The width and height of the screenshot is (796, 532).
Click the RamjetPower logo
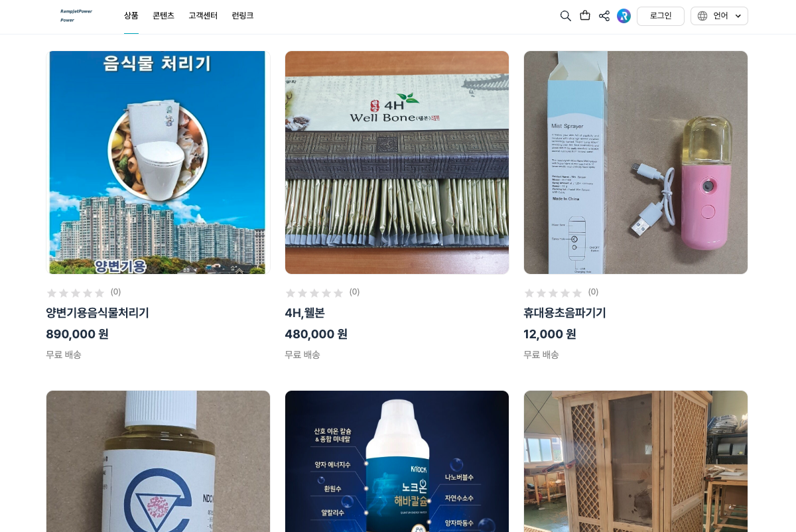click(76, 15)
